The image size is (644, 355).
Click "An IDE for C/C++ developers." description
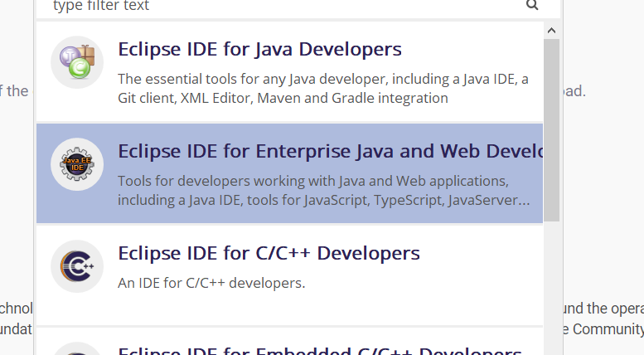coord(211,283)
